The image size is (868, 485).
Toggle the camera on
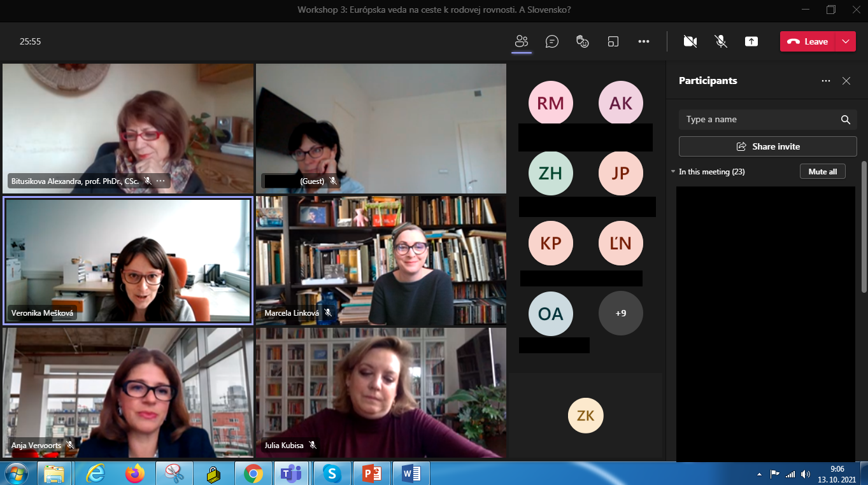[x=690, y=41]
